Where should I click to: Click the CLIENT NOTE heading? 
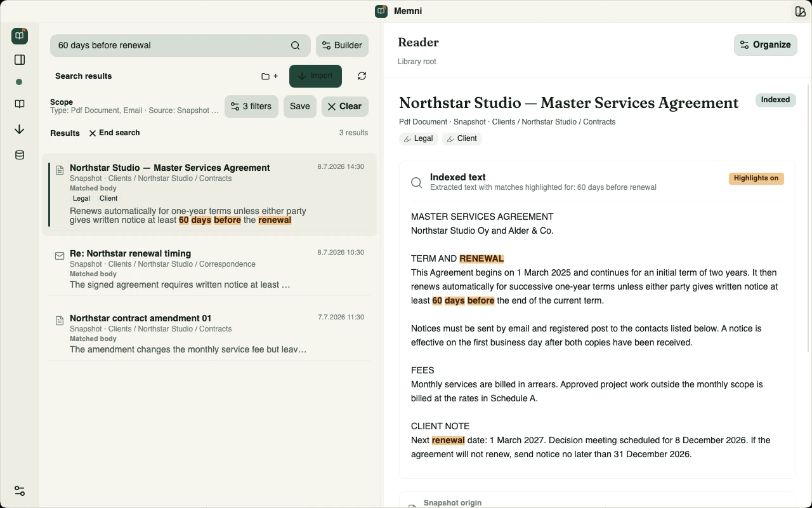click(x=440, y=426)
